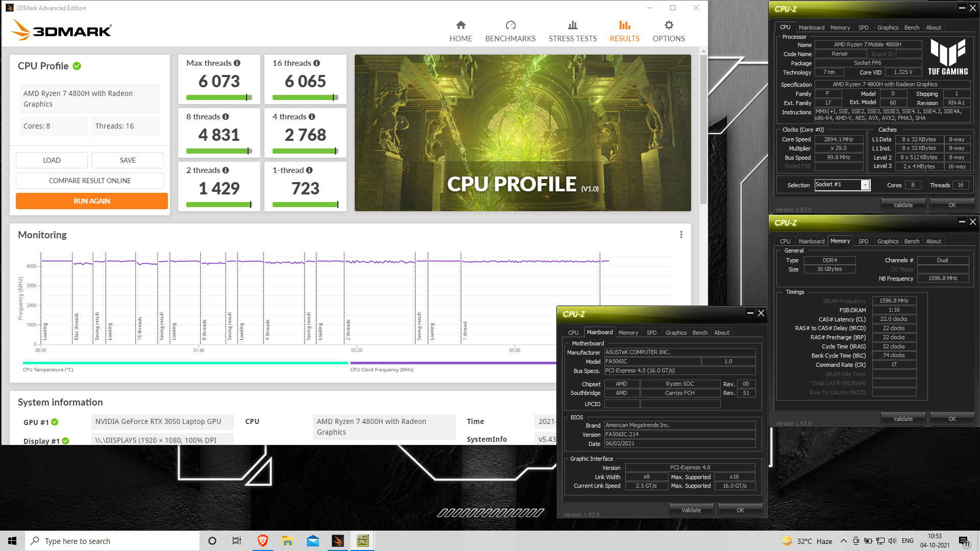Click info icon beside 4 threads
The width and height of the screenshot is (980, 551).
pyautogui.click(x=312, y=117)
